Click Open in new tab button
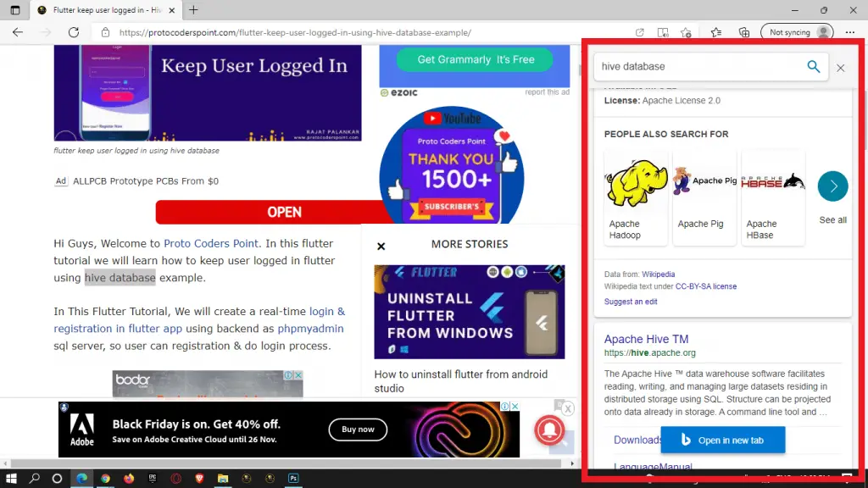868x488 pixels. coord(722,440)
